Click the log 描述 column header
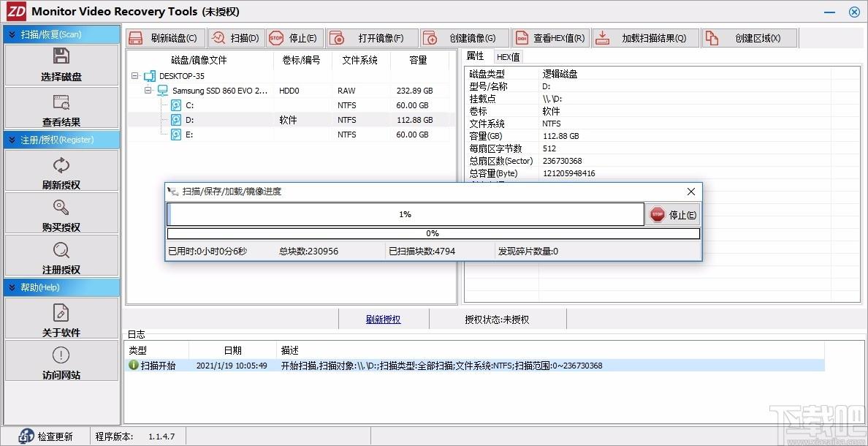The height and width of the screenshot is (446, 868). [550, 351]
